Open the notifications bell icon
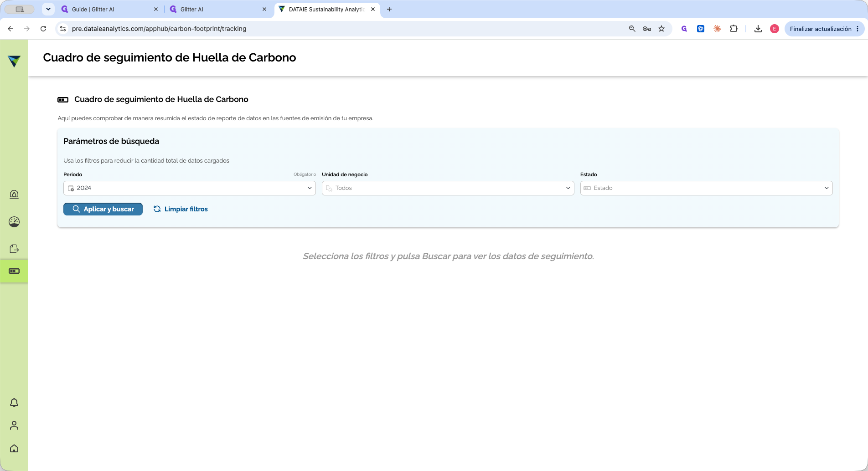868x471 pixels. coord(14,403)
